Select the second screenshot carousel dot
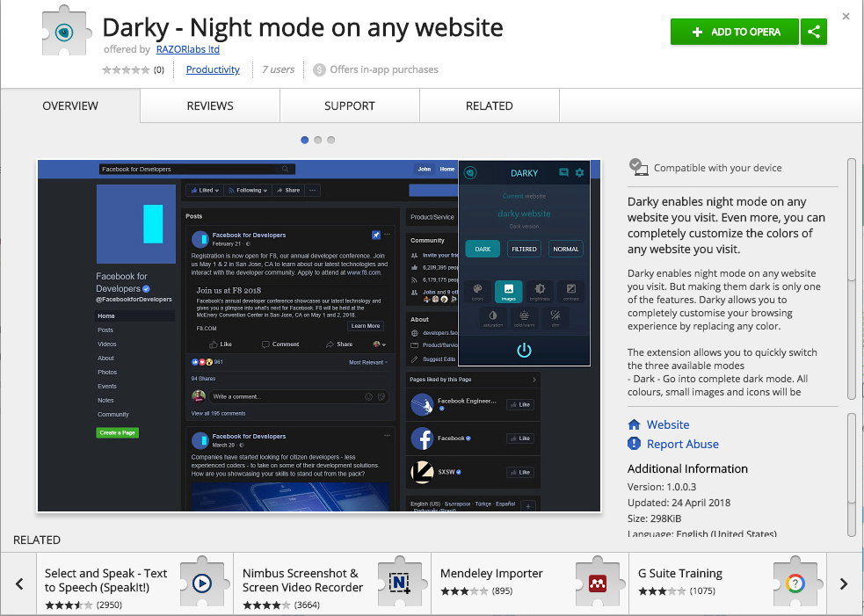Screen dimensions: 864x616 click(x=318, y=140)
